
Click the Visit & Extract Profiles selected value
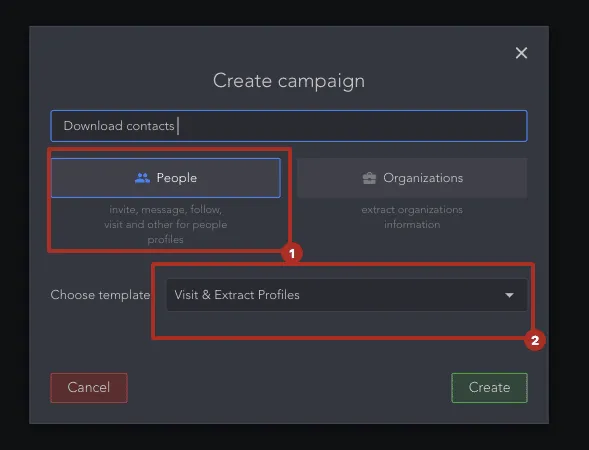tap(237, 295)
